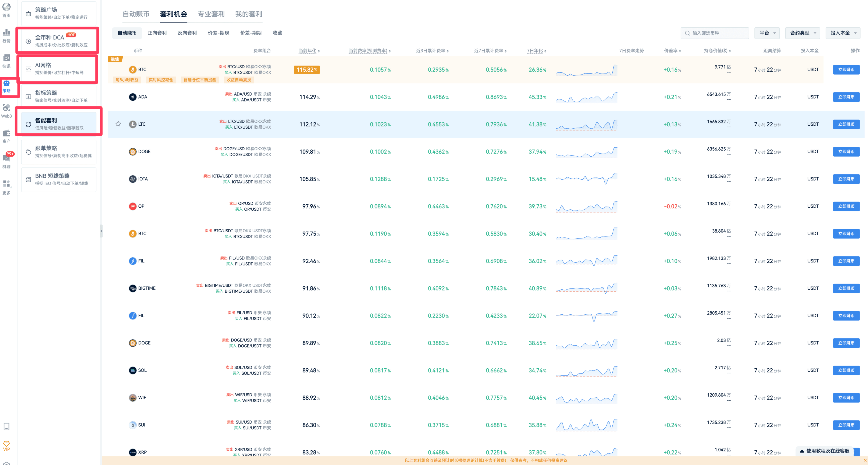The image size is (868, 465).
Task: Open the 投入本金 principal dropdown
Action: [x=843, y=33]
